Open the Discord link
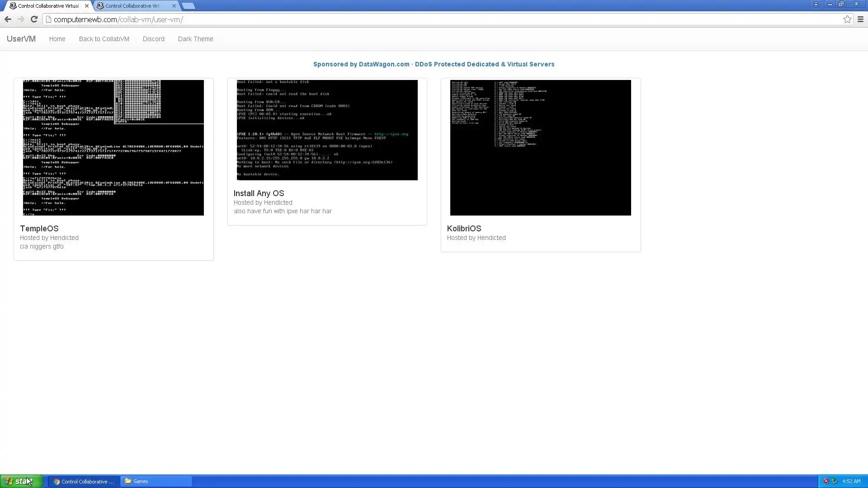The height and width of the screenshot is (488, 868). (153, 39)
